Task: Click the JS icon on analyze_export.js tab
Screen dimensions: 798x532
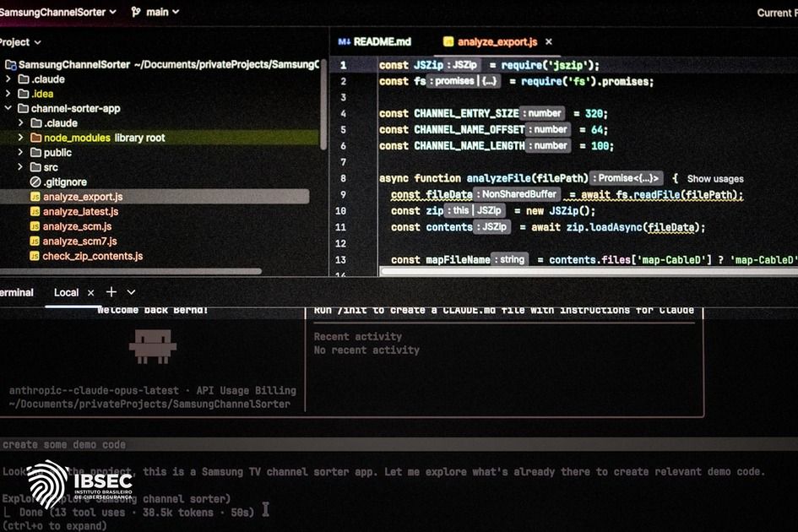Action: coord(448,41)
